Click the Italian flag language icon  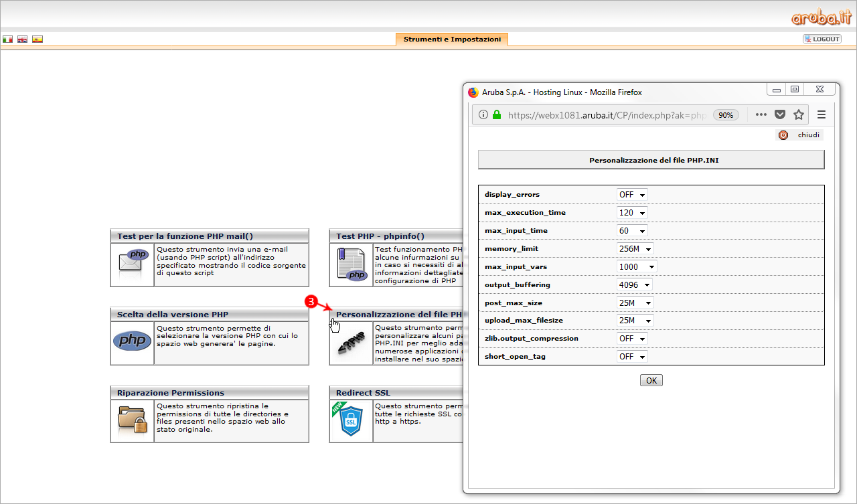(8, 39)
